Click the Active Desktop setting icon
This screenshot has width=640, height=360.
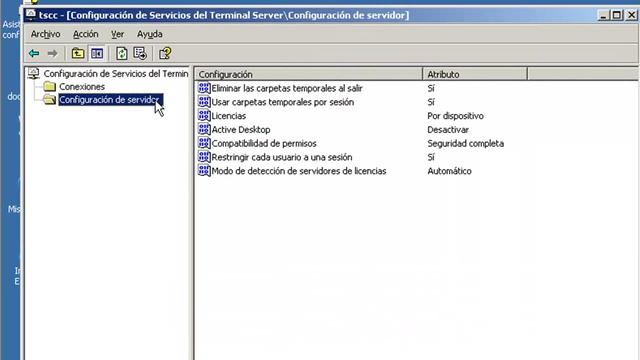(x=204, y=129)
